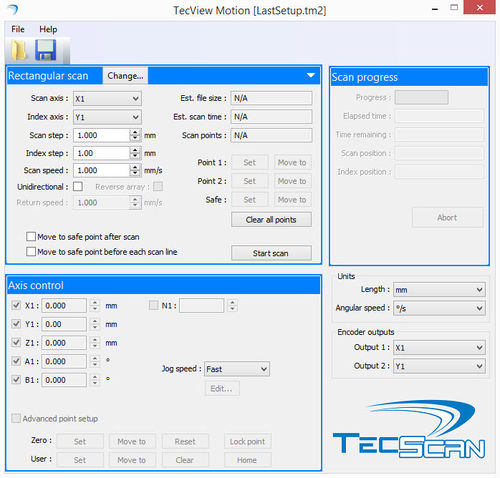Adjust the Scan speed spinner arrows
This screenshot has width=500, height=478.
pos(135,170)
